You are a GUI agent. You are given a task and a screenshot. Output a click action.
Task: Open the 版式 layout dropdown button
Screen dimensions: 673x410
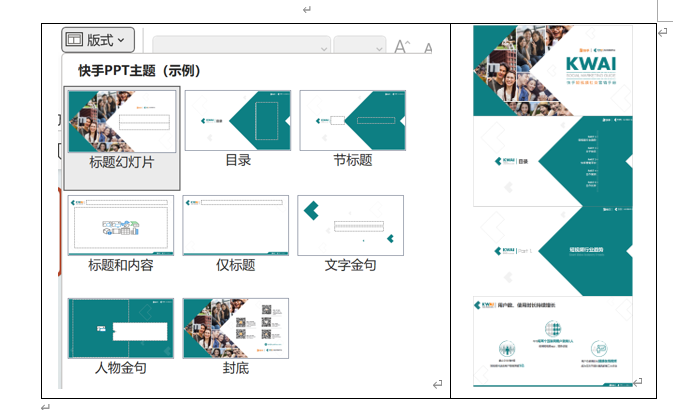[x=98, y=40]
